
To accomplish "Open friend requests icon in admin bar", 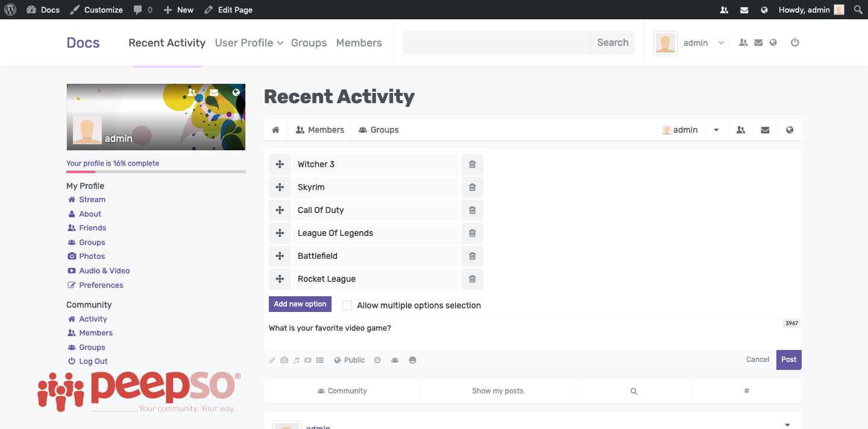I will click(x=724, y=10).
